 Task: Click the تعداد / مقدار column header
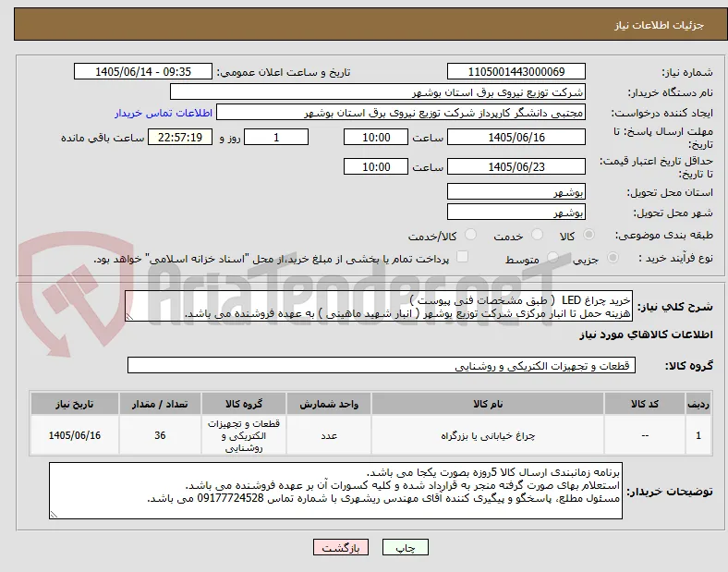click(x=160, y=404)
